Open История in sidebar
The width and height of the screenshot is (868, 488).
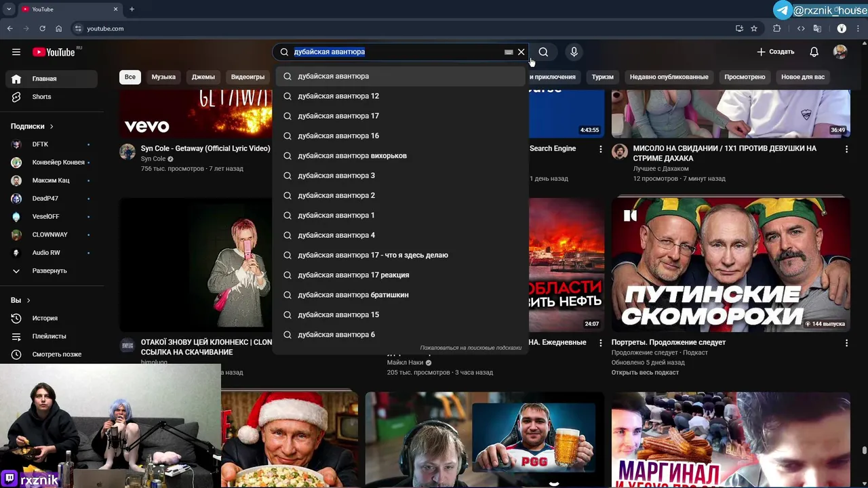[x=52, y=319]
